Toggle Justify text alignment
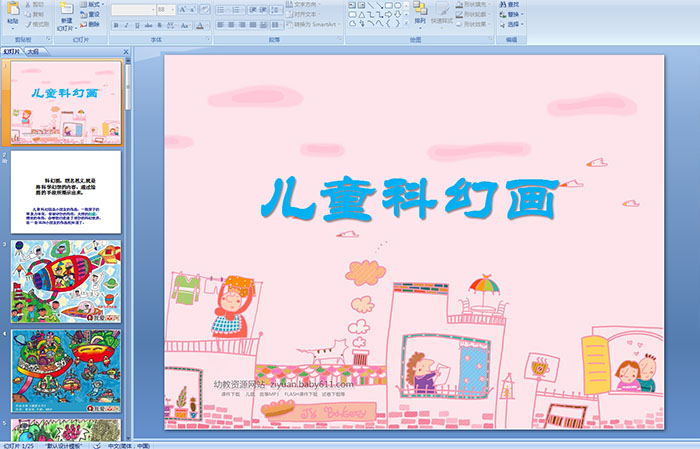The width and height of the screenshot is (700, 449). tap(253, 25)
